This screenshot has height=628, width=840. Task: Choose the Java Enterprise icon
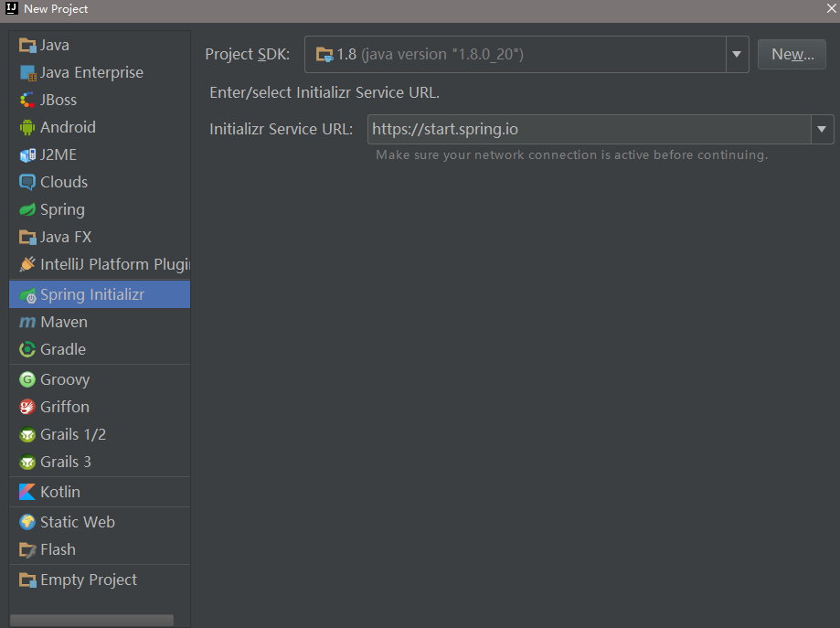(27, 72)
